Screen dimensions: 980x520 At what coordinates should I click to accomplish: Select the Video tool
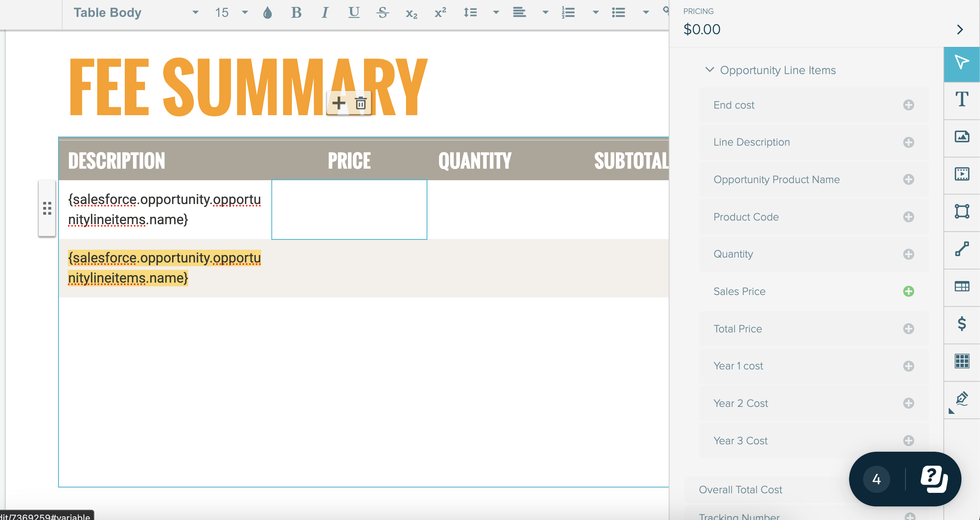point(962,174)
